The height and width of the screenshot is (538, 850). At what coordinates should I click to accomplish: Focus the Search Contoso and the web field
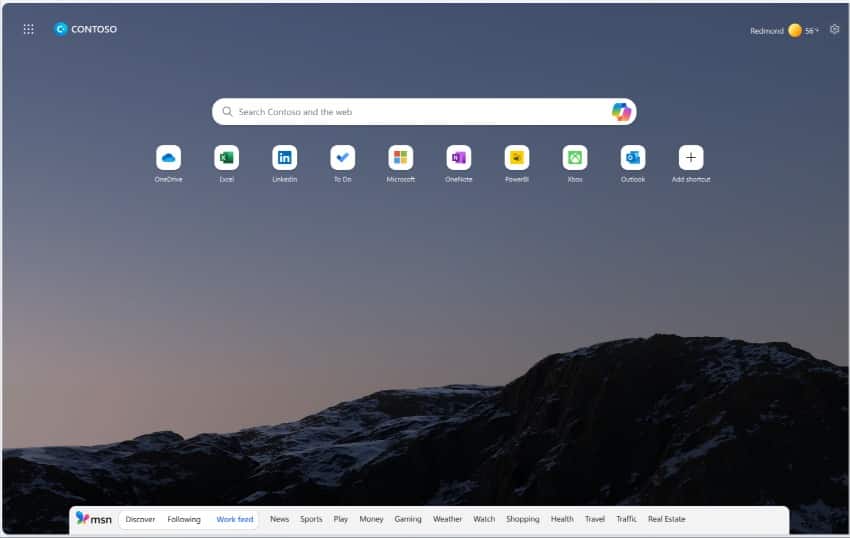424,112
